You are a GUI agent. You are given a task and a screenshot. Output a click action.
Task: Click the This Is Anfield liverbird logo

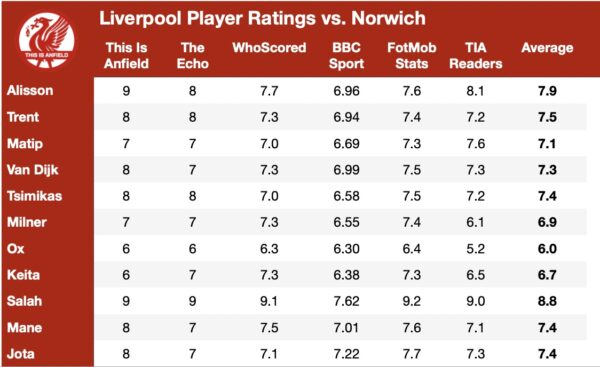click(x=46, y=40)
